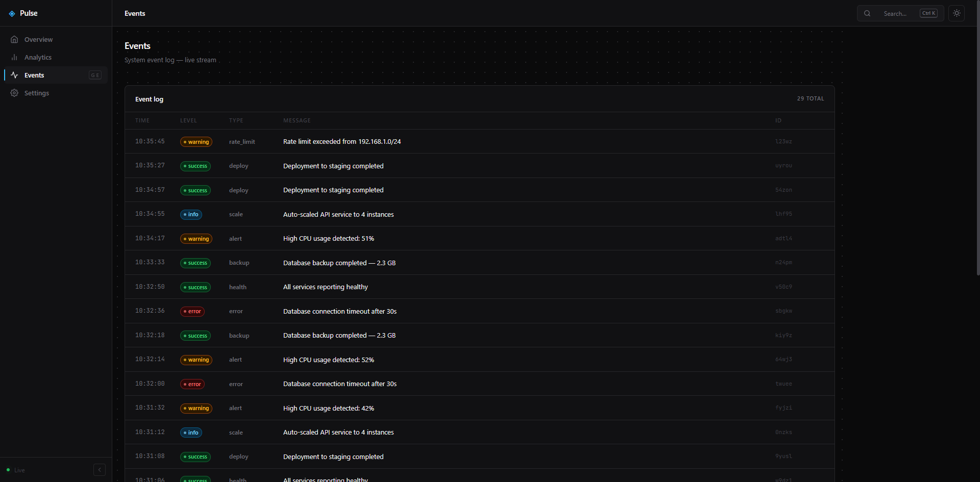980x482 pixels.
Task: Click the error badge at 10:32:36
Action: click(192, 311)
